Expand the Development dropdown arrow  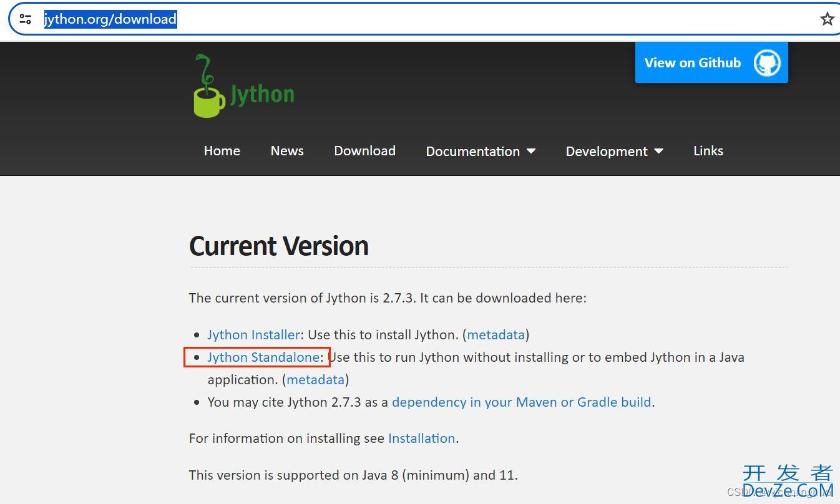tap(658, 151)
